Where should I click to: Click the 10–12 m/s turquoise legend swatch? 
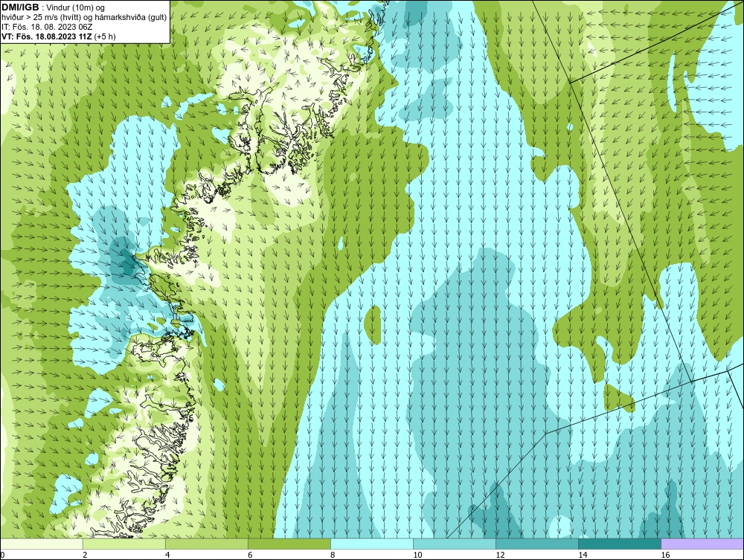[x=455, y=544]
